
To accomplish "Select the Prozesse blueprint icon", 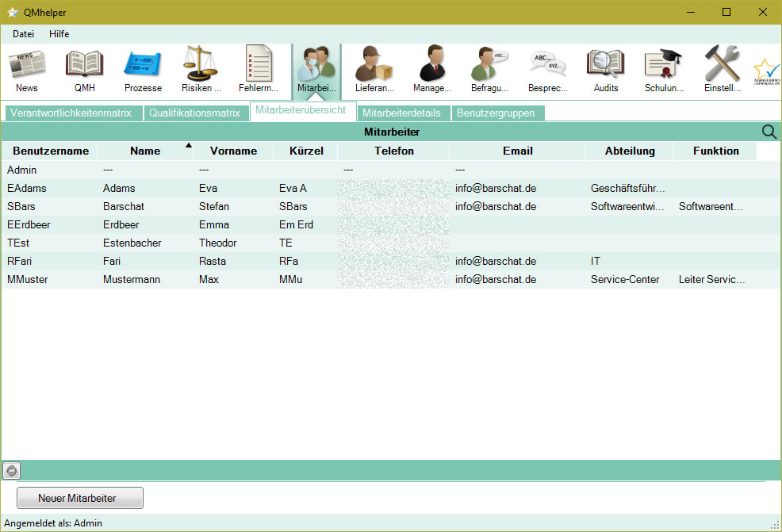I will pyautogui.click(x=143, y=70).
